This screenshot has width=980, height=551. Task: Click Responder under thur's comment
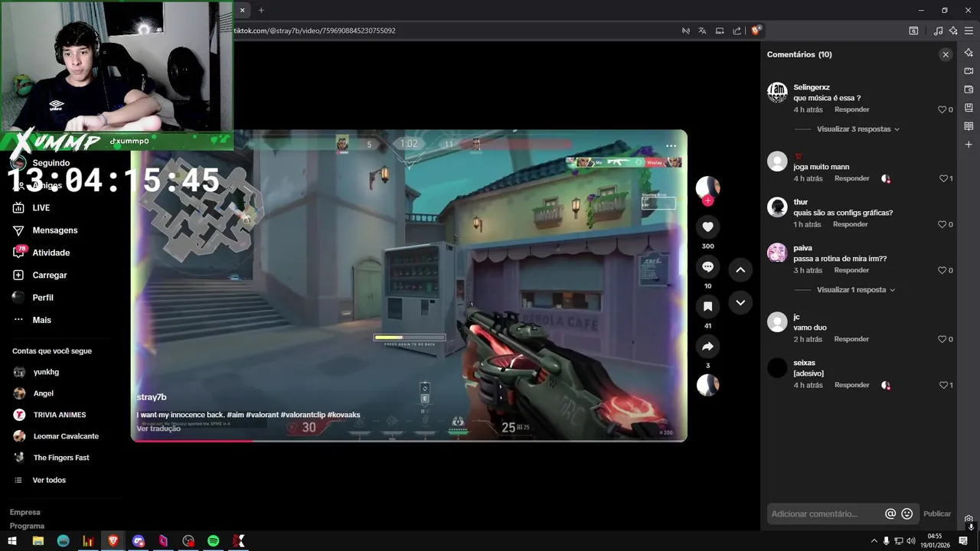(x=850, y=224)
